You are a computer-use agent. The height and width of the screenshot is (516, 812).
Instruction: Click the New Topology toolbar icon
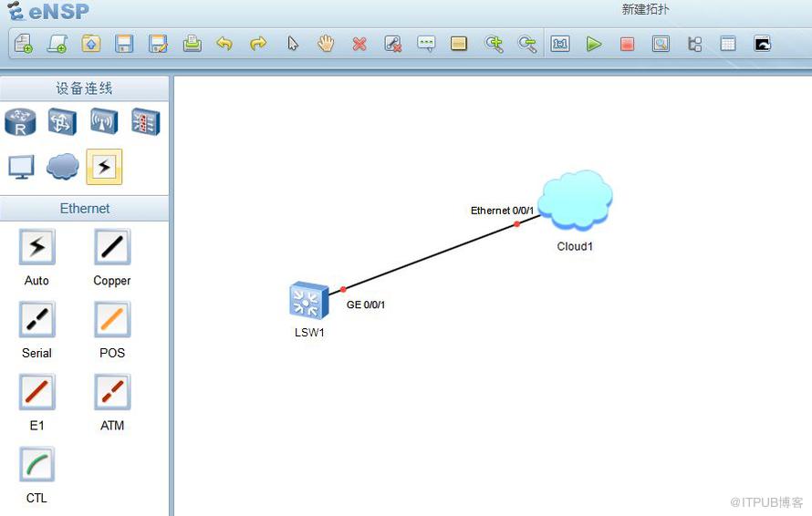pyautogui.click(x=24, y=44)
